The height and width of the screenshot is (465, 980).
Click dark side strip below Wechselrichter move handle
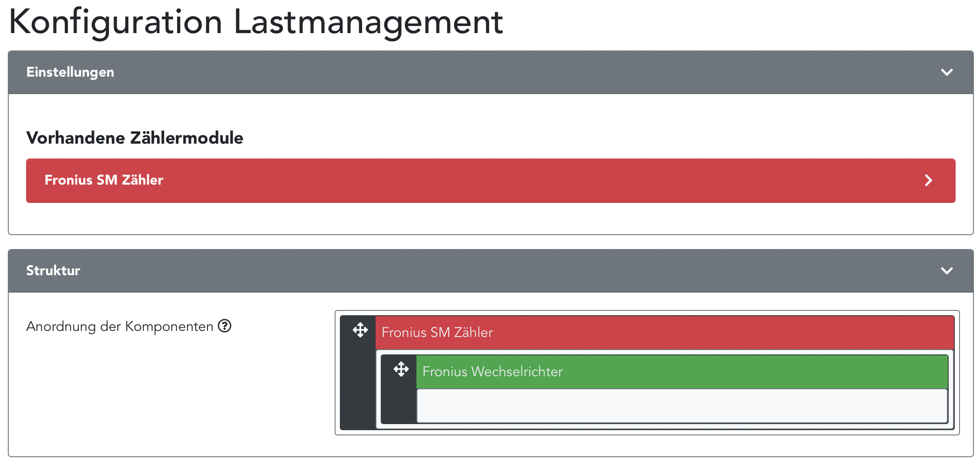tap(399, 405)
